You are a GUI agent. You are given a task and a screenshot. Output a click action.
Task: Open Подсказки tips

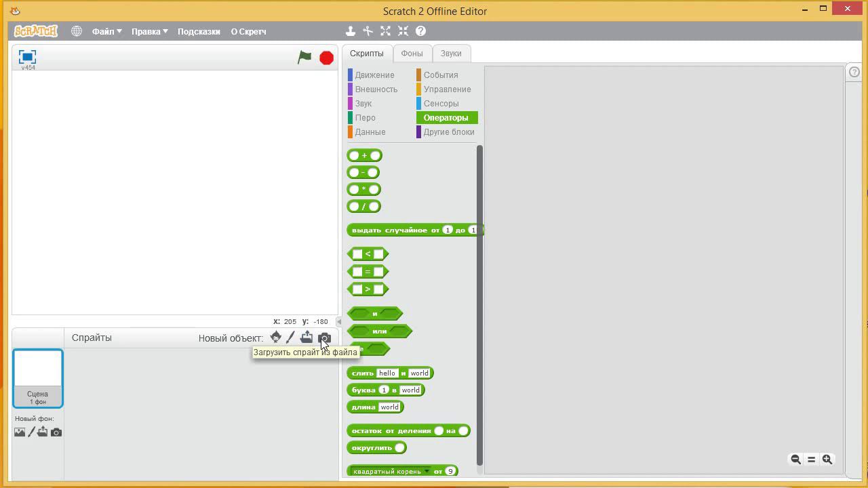point(199,31)
